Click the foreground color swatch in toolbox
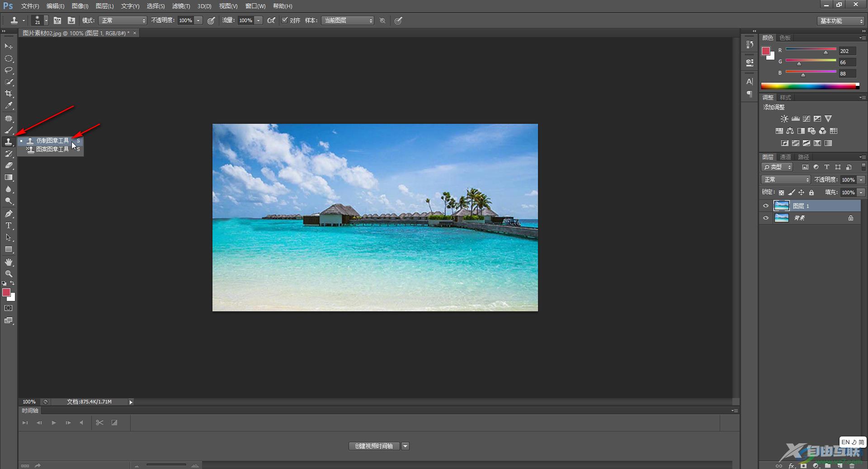The image size is (868, 469). (x=6, y=293)
